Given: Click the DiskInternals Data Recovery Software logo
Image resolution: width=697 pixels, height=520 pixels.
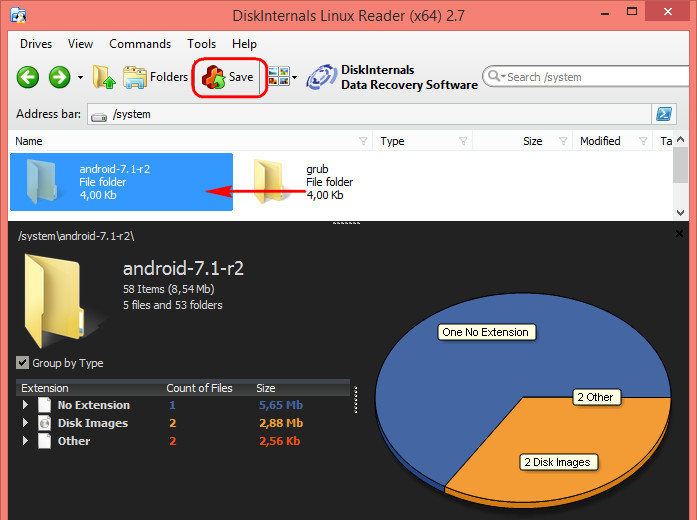Looking at the screenshot, I should coord(392,77).
